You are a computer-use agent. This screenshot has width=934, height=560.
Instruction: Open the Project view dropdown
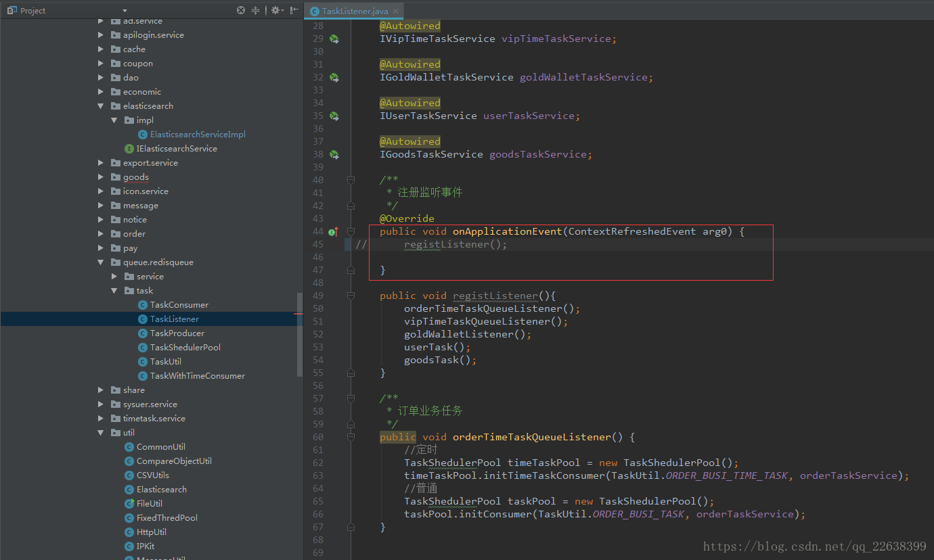click(x=125, y=10)
